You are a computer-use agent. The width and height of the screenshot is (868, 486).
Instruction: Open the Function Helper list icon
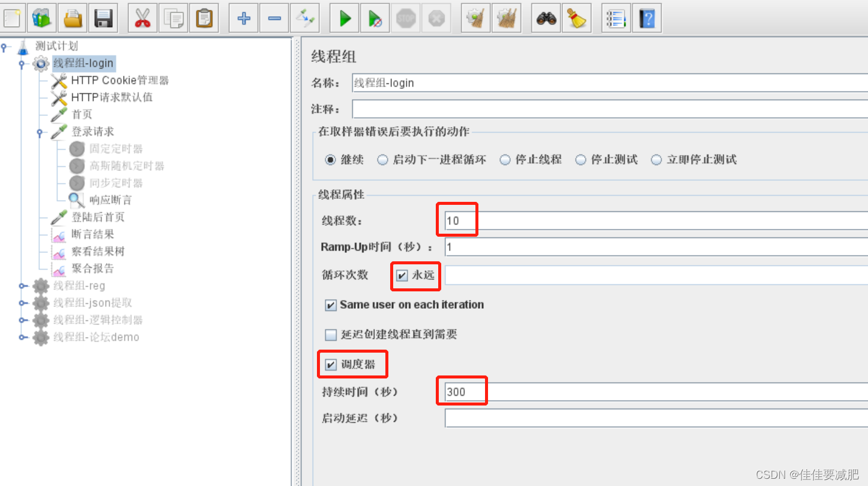[616, 18]
